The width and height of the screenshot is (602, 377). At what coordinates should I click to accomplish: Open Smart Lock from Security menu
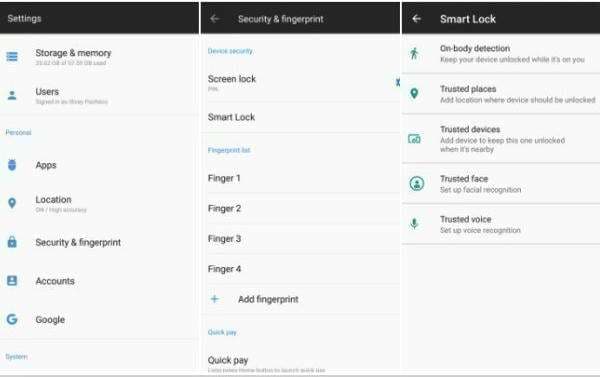pyautogui.click(x=300, y=117)
